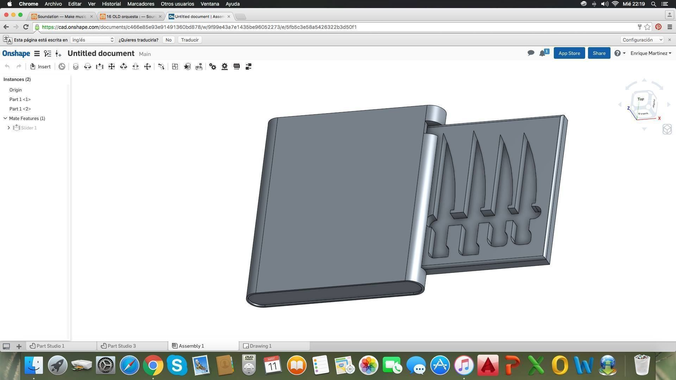Open the help question mark dropdown
This screenshot has width=676, height=380.
pyautogui.click(x=620, y=53)
